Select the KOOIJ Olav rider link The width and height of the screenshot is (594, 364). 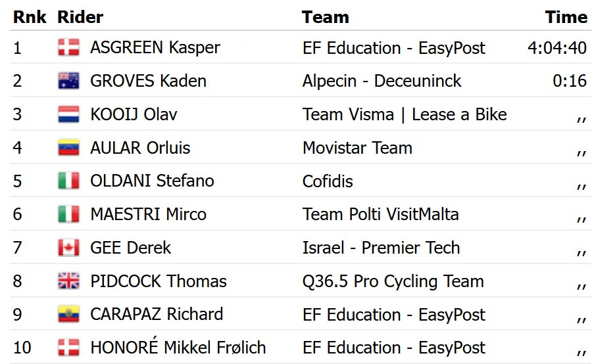[134, 114]
